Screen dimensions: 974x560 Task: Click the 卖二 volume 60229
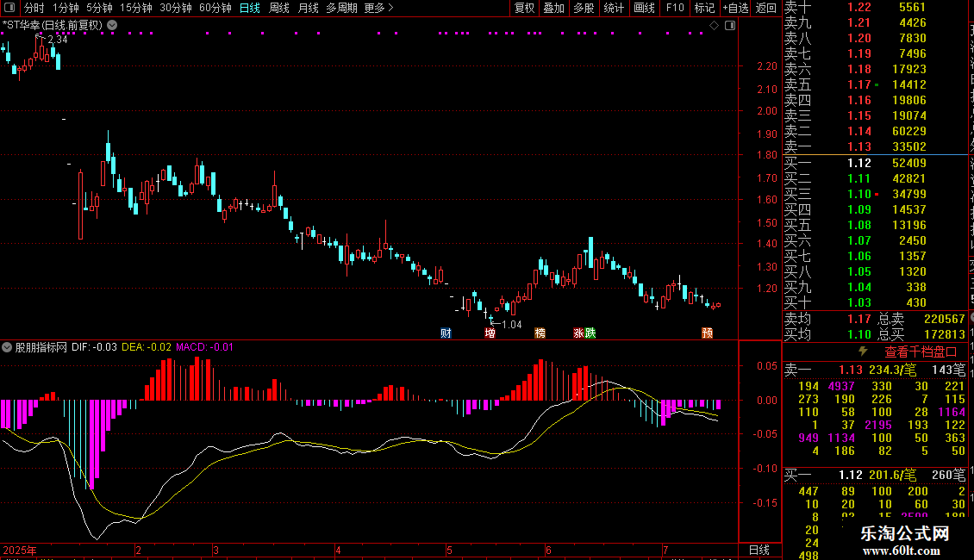908,131
